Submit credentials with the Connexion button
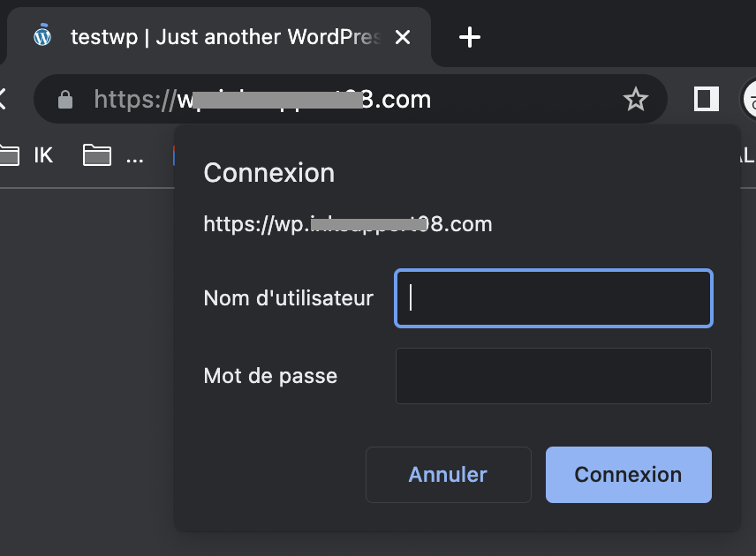756x556 pixels. pos(629,475)
